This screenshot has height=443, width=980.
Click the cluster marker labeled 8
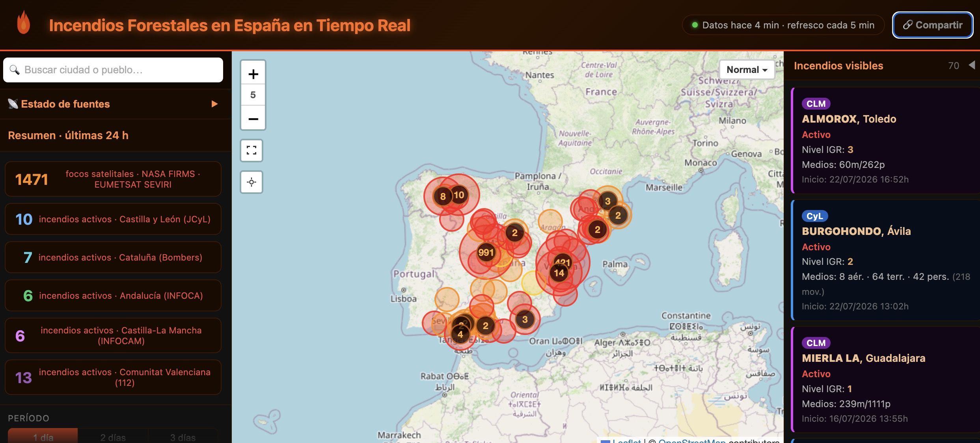[x=443, y=196]
